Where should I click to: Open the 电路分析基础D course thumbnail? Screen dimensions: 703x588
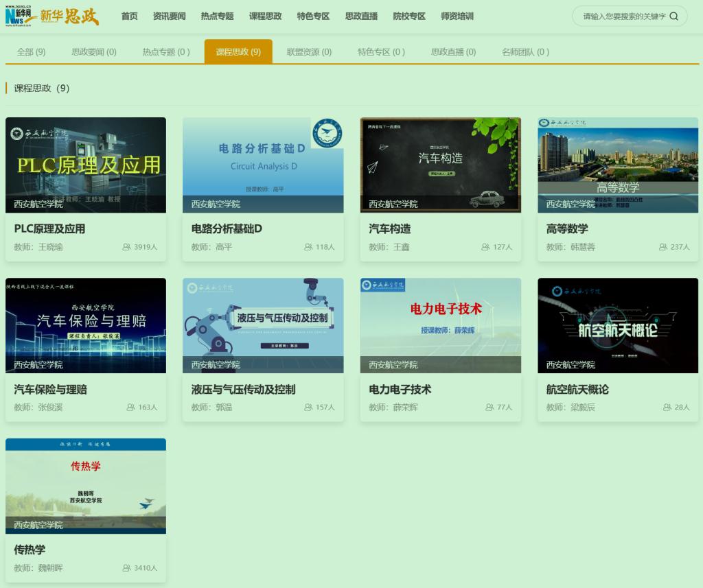263,165
